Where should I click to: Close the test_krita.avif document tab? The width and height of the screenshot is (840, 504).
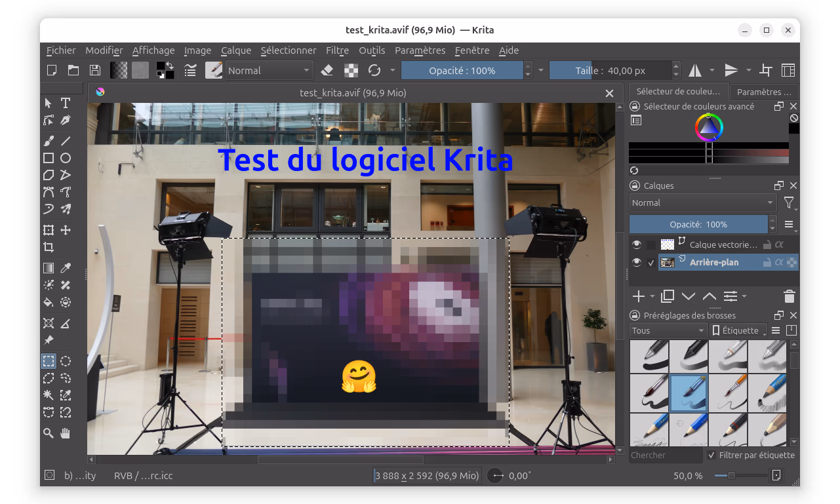click(x=609, y=93)
